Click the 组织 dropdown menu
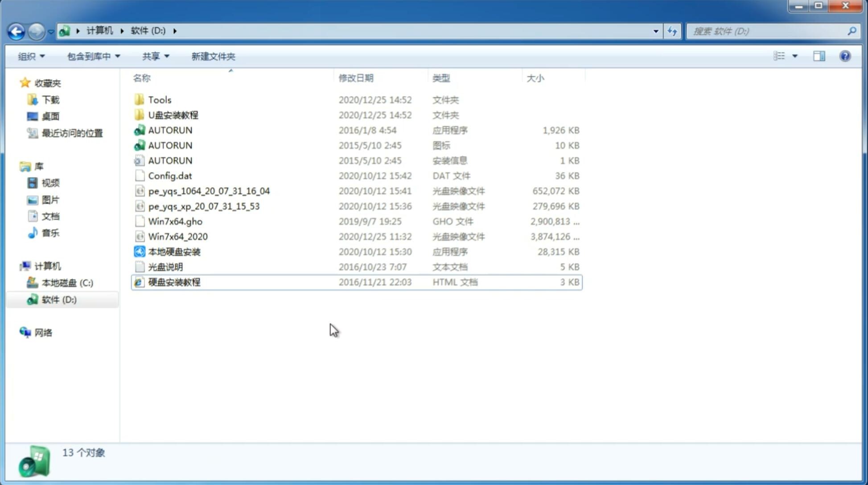This screenshot has width=868, height=485. (x=31, y=55)
